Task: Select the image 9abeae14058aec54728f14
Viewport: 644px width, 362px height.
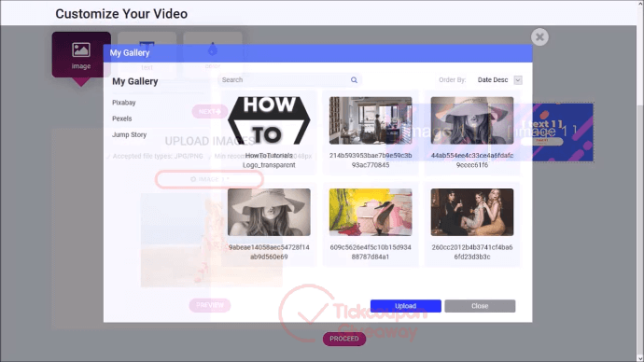Action: [269, 212]
